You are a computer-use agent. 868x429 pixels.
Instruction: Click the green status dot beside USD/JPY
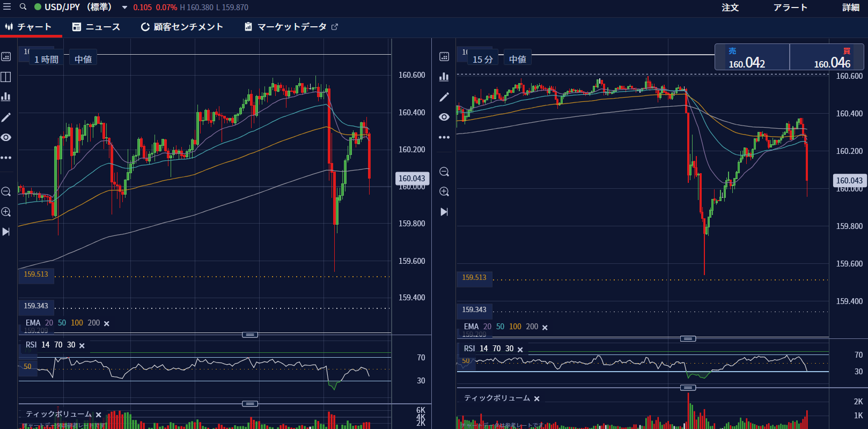[x=38, y=7]
